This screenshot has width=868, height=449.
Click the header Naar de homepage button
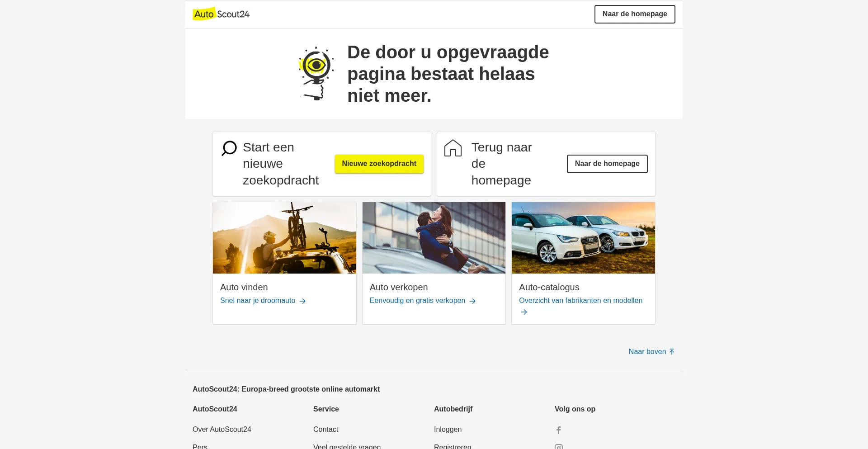pos(635,14)
